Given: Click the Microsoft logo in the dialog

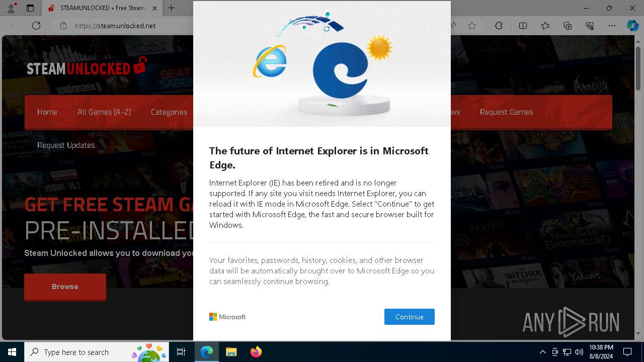Looking at the screenshot, I should tap(227, 317).
